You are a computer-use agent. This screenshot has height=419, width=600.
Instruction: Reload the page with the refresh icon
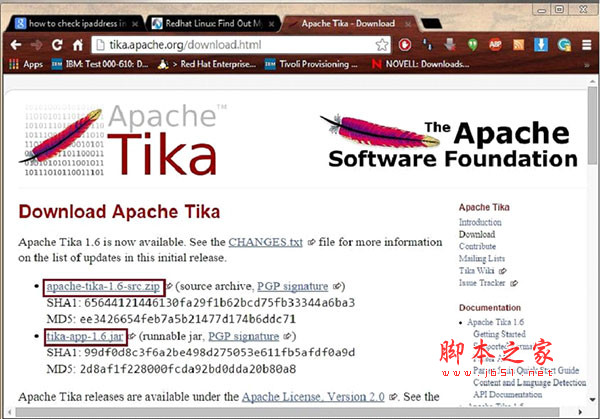[57, 45]
